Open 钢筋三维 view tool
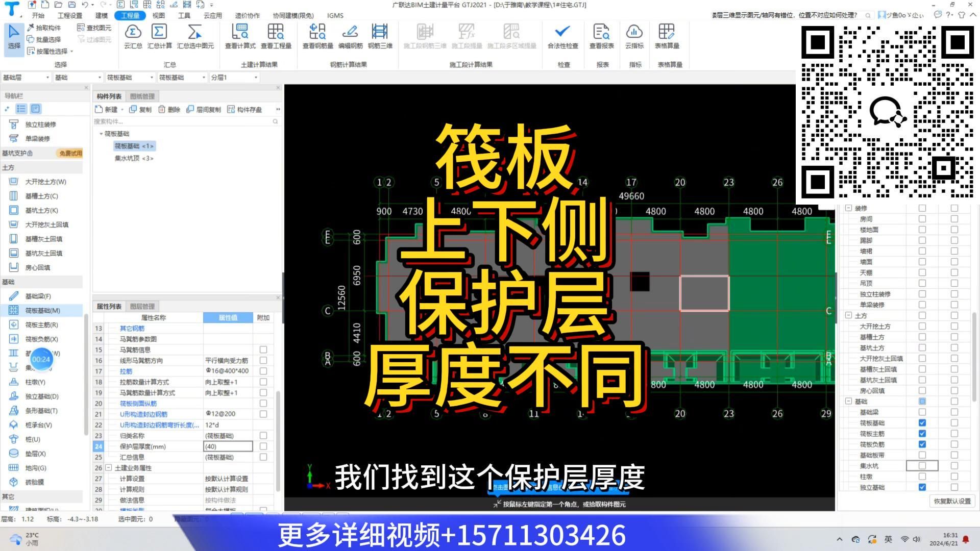Viewport: 980px width, 551px height. click(x=380, y=36)
